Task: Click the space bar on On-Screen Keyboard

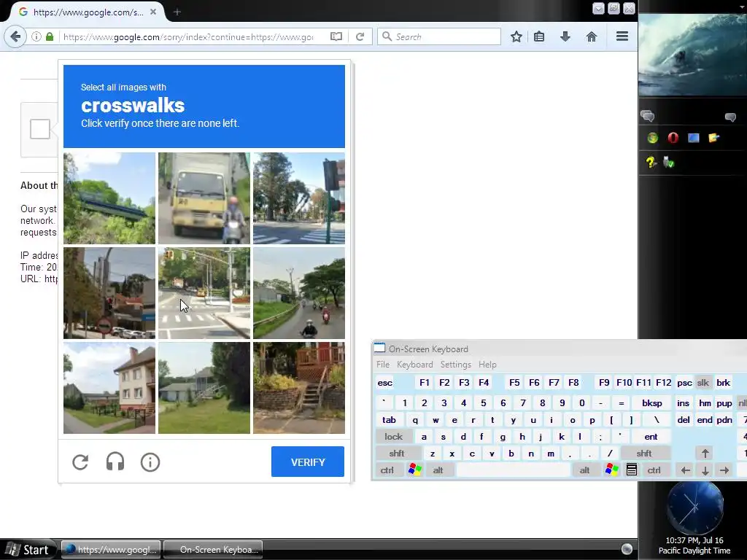Action: pyautogui.click(x=513, y=470)
